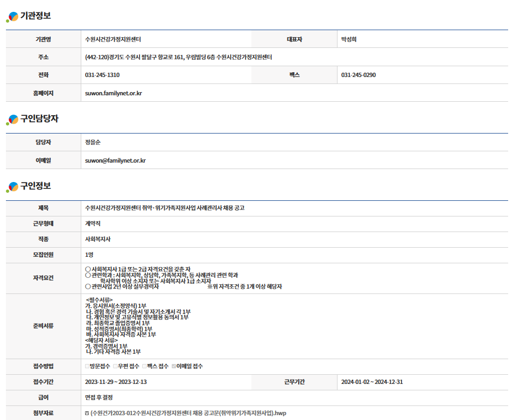
Task: Click the 구인담당자 section logo icon
Action: [12, 120]
